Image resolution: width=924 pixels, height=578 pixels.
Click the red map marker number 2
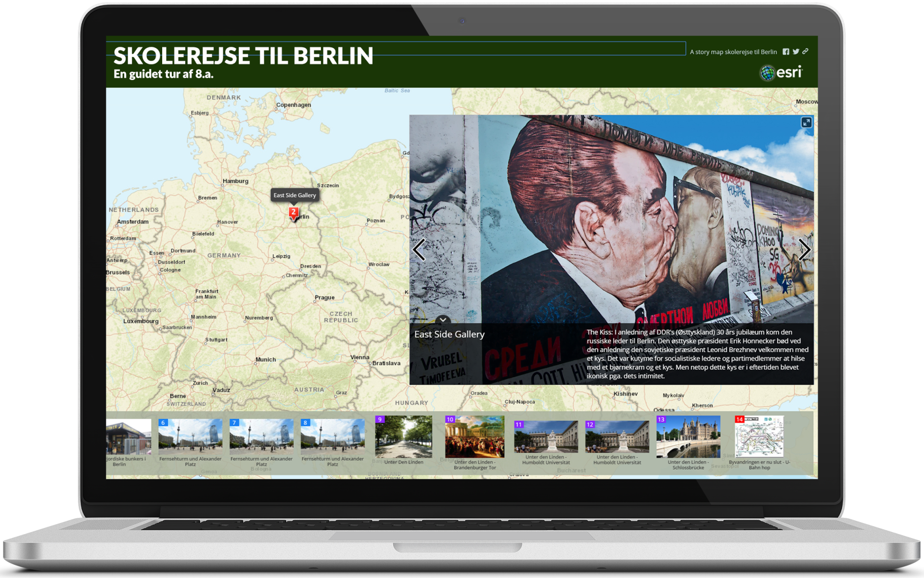[x=294, y=212]
